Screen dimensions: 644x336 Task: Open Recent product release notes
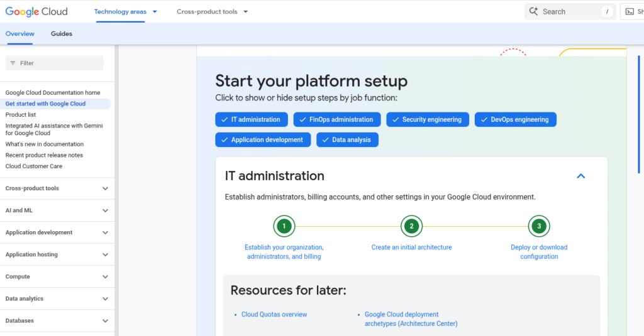click(x=44, y=155)
